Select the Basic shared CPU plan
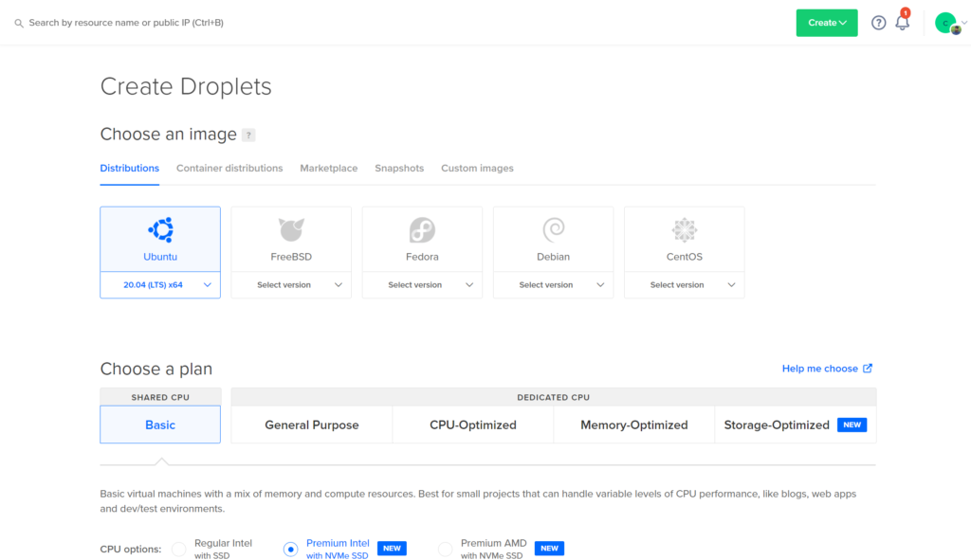 pyautogui.click(x=160, y=425)
